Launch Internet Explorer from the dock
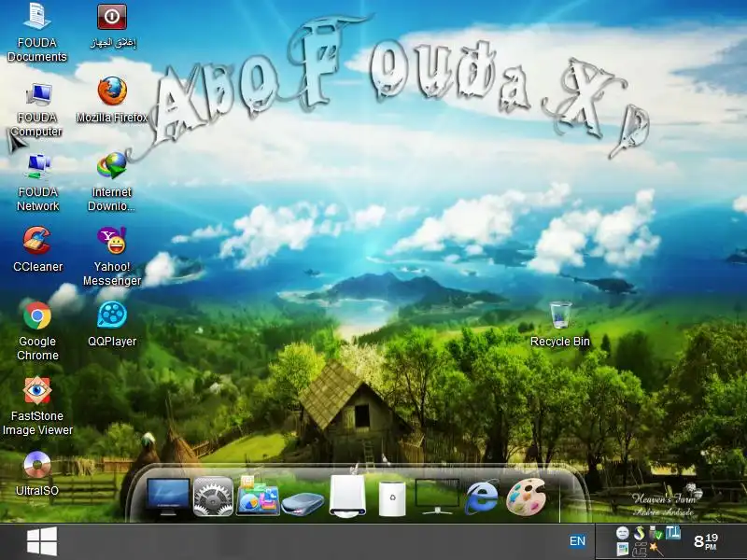The image size is (747, 560). point(482,497)
